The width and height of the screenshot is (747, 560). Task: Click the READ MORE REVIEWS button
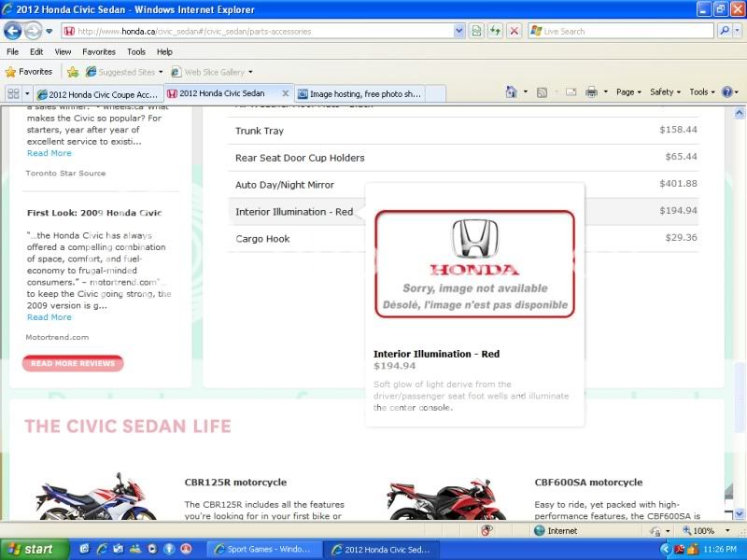[x=73, y=363]
